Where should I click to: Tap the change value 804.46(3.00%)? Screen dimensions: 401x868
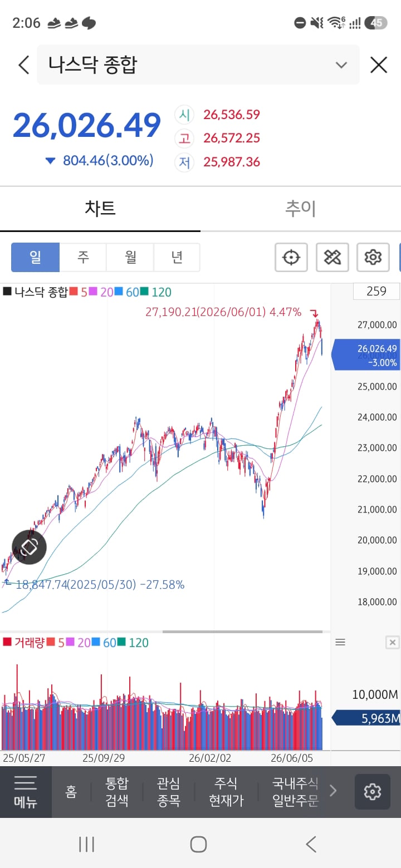[x=108, y=161]
